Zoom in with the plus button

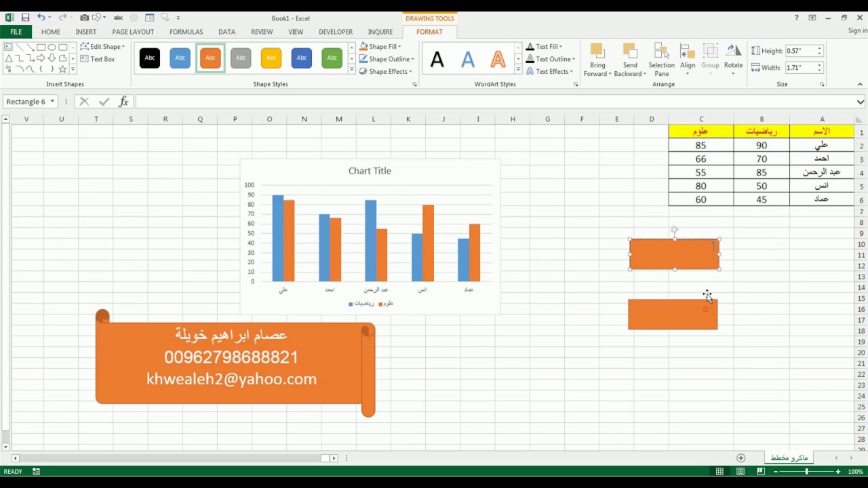coord(838,472)
